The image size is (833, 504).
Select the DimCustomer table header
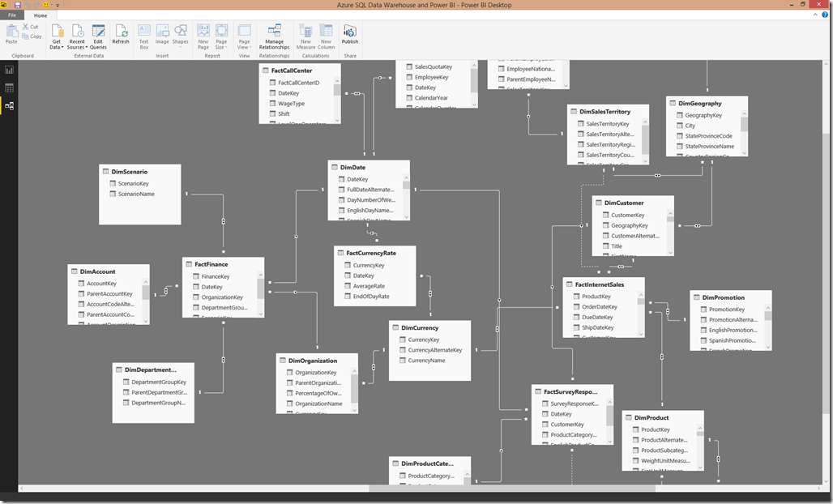click(633, 203)
